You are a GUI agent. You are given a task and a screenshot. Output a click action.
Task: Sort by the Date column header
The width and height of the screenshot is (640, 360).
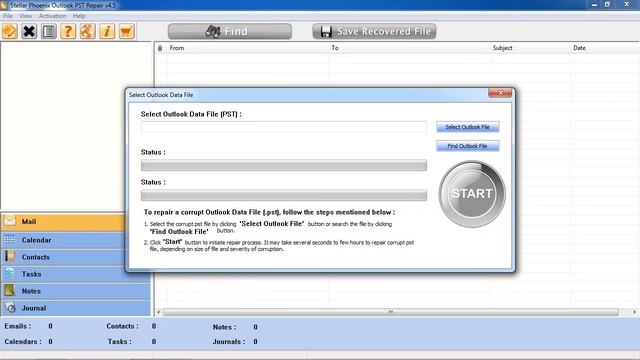click(x=605, y=48)
